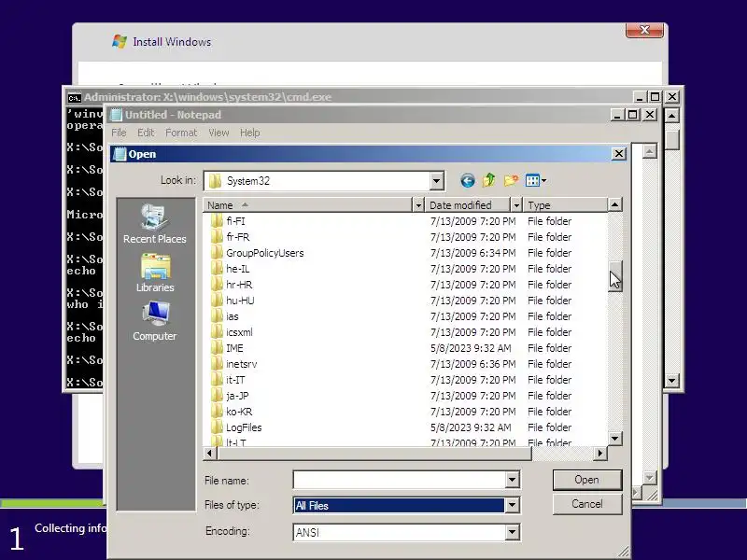Open Notepad Help menu
This screenshot has height=560, width=747.
[249, 133]
